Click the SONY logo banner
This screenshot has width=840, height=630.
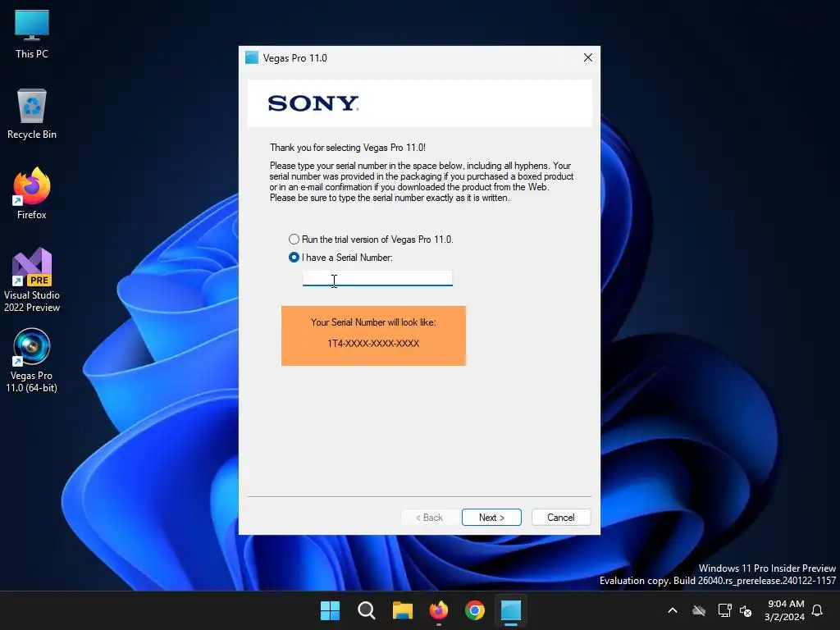(420, 103)
